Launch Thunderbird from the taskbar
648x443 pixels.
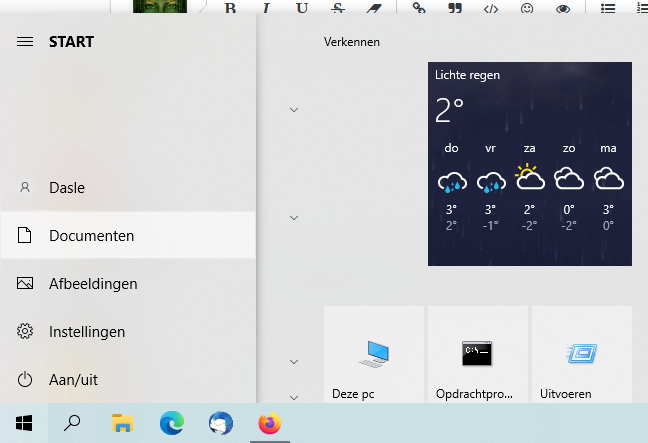pyautogui.click(x=221, y=423)
